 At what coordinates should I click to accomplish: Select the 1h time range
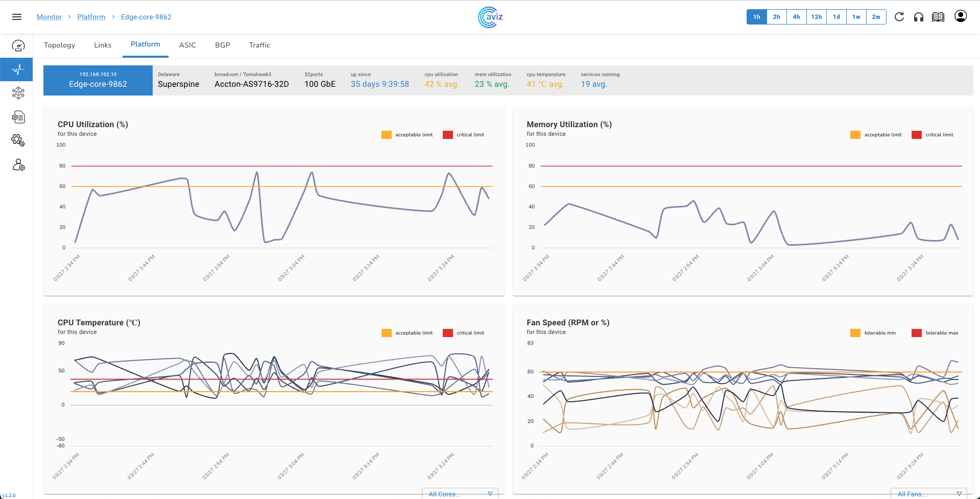(x=756, y=17)
